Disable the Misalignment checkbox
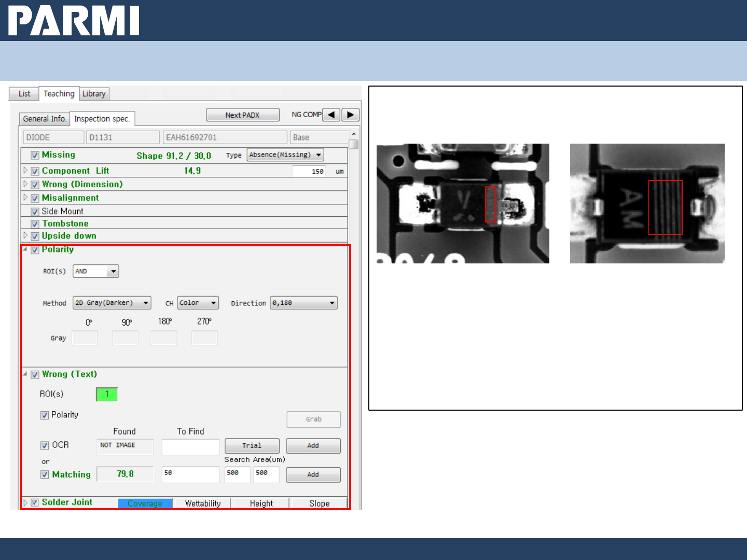Image resolution: width=747 pixels, height=560 pixels. [x=35, y=198]
